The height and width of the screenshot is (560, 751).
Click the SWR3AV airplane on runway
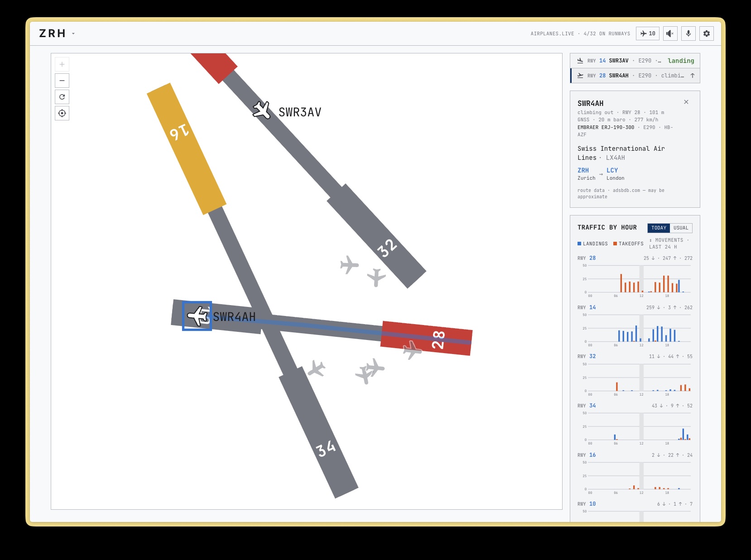(262, 110)
